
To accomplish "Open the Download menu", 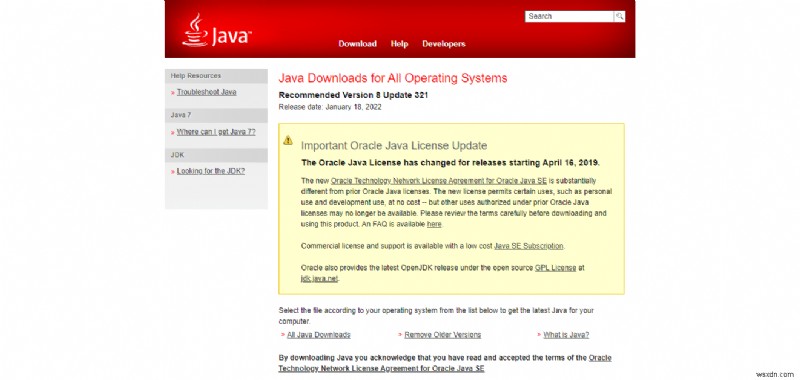I will pyautogui.click(x=358, y=44).
